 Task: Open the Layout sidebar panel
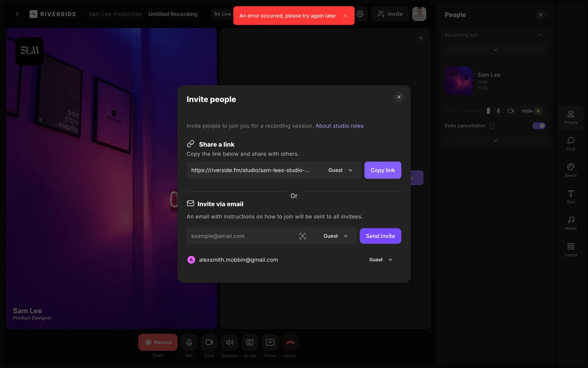(571, 250)
